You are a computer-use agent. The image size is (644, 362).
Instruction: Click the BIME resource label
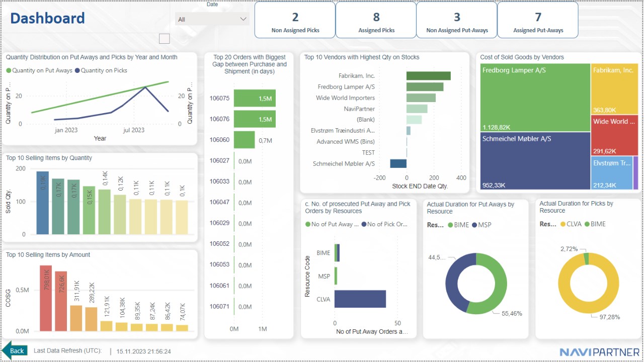click(324, 253)
